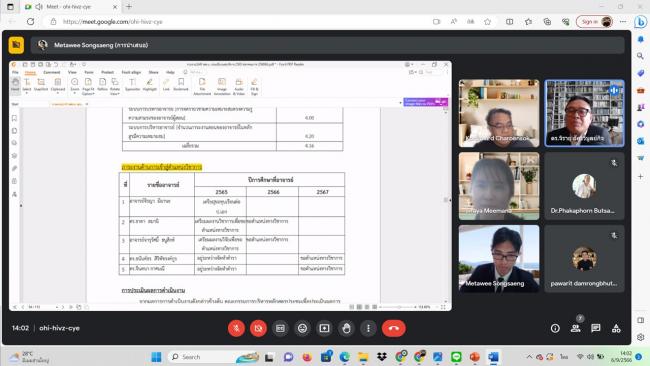Select Metawee Songsaeng video tile
The height and width of the screenshot is (366, 650).
[499, 259]
